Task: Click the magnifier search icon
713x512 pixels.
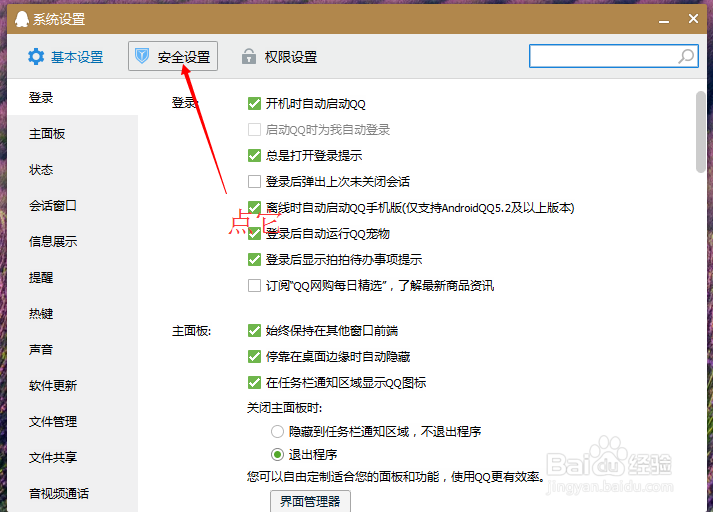Action: [x=686, y=56]
